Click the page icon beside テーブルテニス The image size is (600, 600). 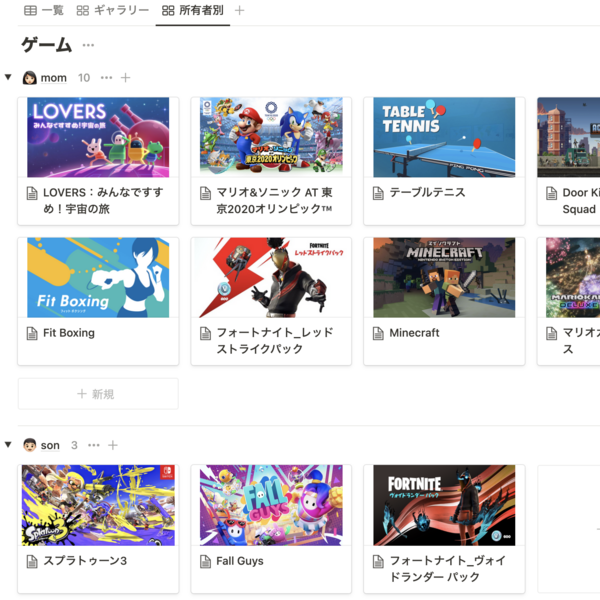click(x=378, y=193)
